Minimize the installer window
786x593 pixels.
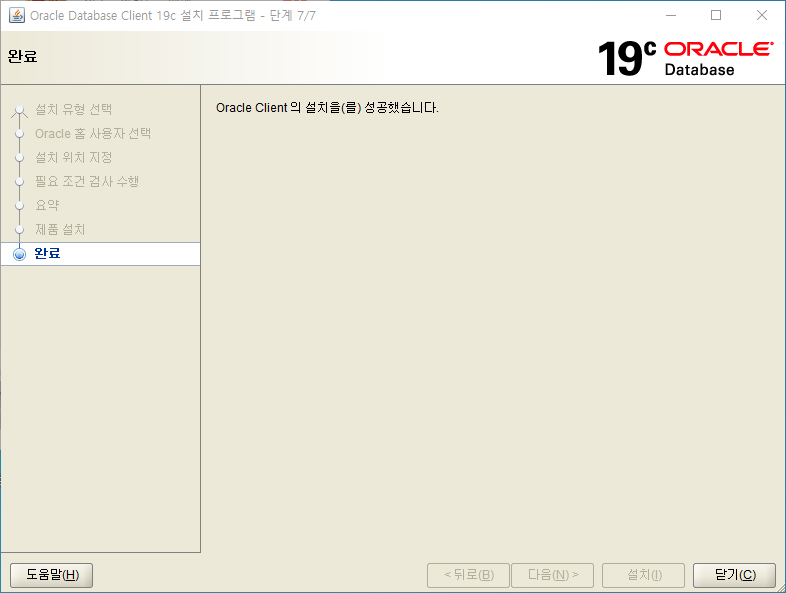pyautogui.click(x=671, y=16)
